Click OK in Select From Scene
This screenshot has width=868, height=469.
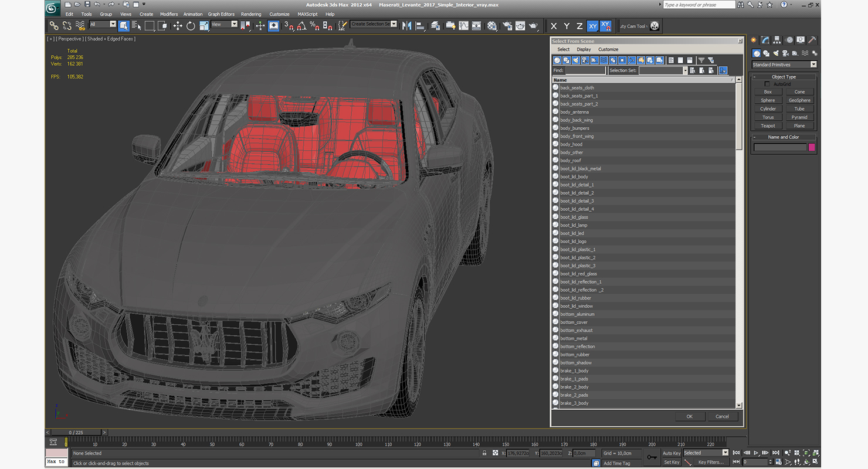pos(689,416)
